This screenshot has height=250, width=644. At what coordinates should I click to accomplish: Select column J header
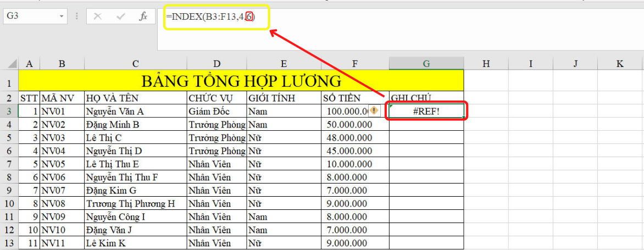tap(575, 64)
